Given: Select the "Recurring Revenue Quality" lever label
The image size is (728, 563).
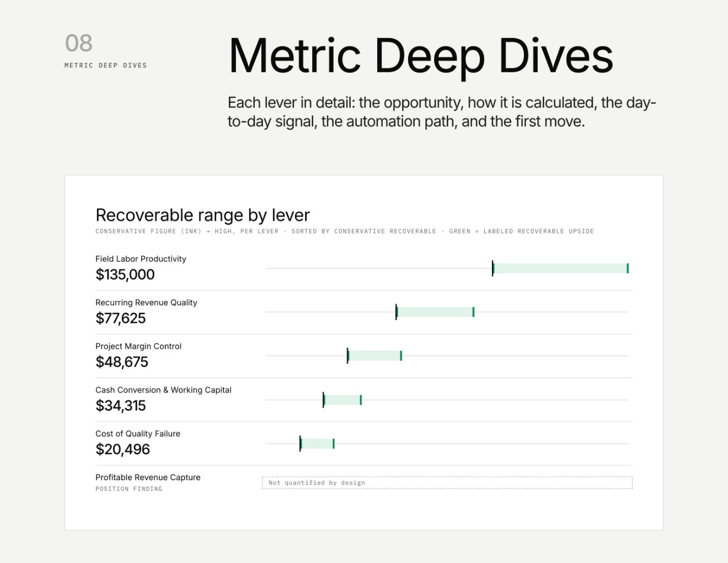Looking at the screenshot, I should pos(146,302).
